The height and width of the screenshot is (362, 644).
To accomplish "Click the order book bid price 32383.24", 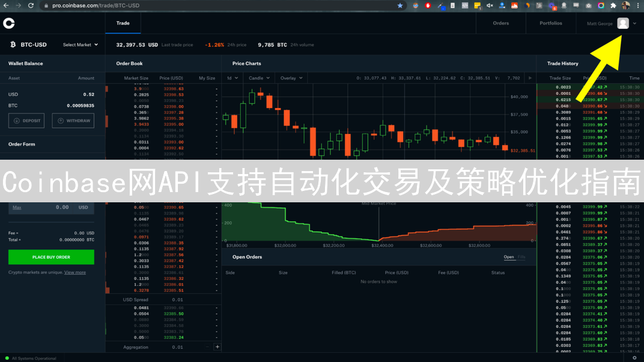I will [174, 337].
